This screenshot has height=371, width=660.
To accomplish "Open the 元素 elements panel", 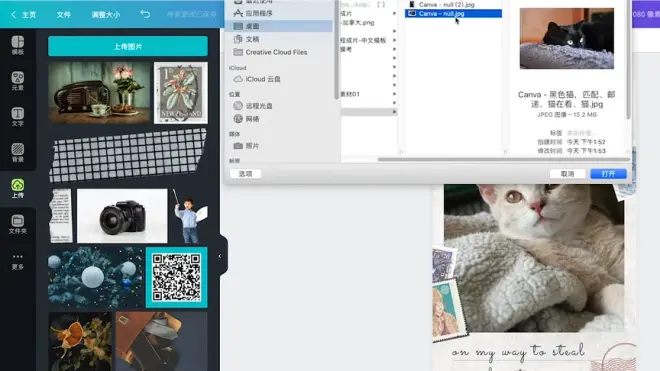I will (x=18, y=81).
